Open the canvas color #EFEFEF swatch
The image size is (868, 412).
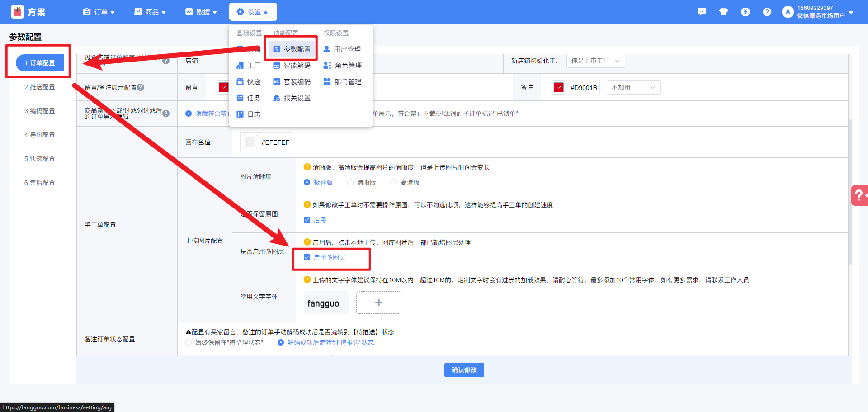pyautogui.click(x=250, y=142)
